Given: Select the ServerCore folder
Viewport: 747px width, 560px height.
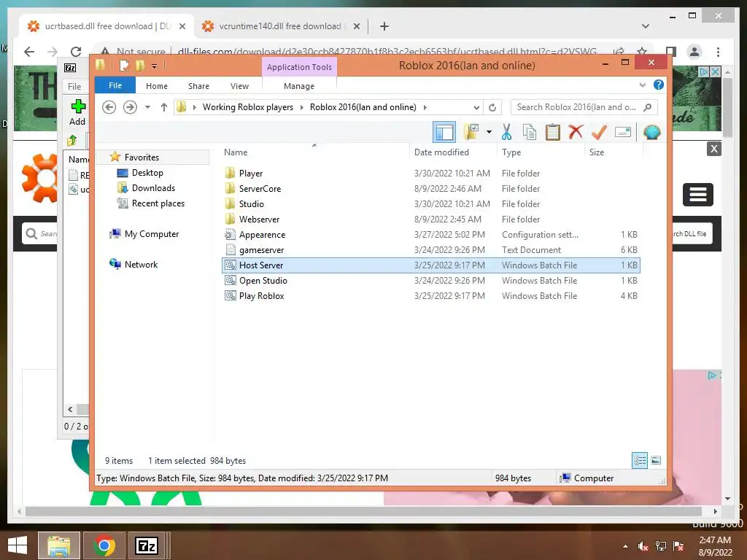Looking at the screenshot, I should tap(430, 189).
